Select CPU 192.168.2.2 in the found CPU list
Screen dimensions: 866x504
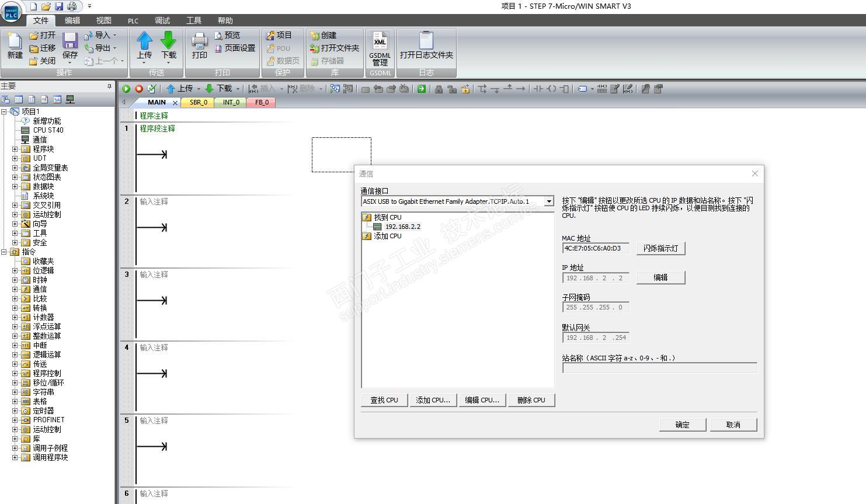pos(403,227)
